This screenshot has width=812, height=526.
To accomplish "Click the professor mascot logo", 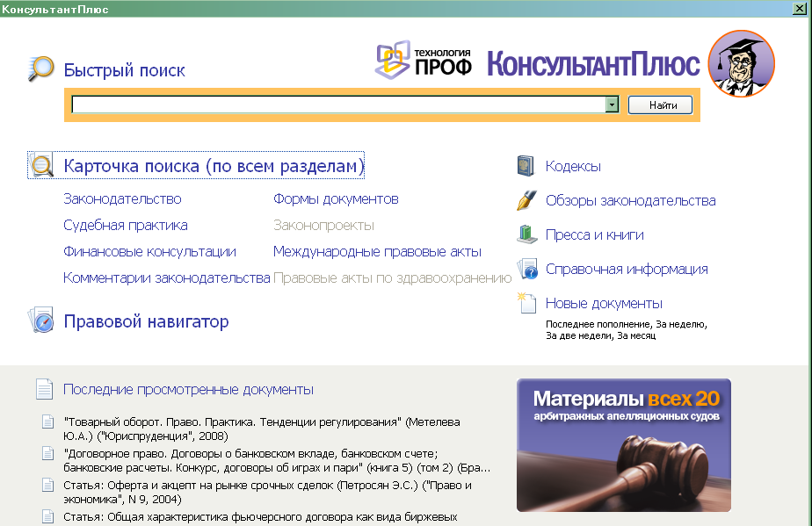I will [x=741, y=63].
